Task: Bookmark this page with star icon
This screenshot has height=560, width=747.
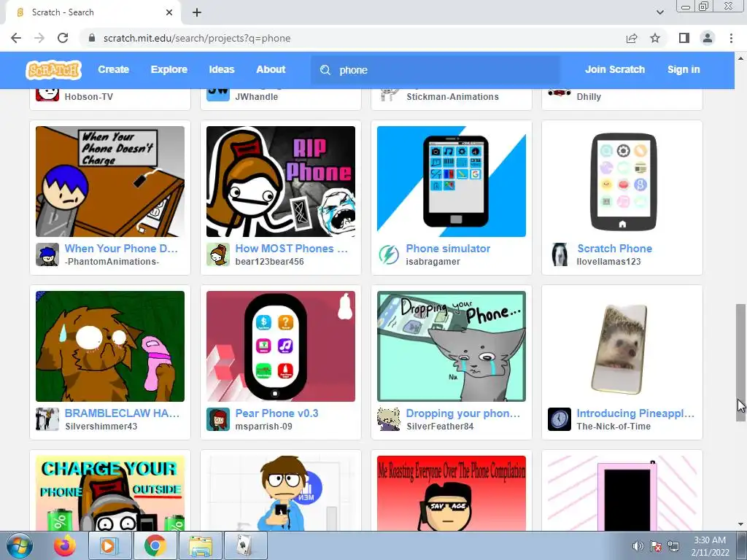Action: [655, 38]
